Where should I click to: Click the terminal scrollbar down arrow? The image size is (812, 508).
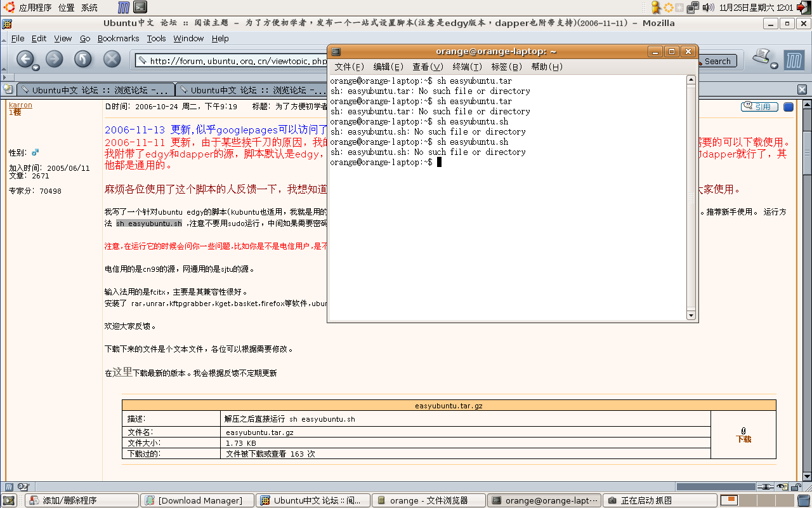point(691,316)
